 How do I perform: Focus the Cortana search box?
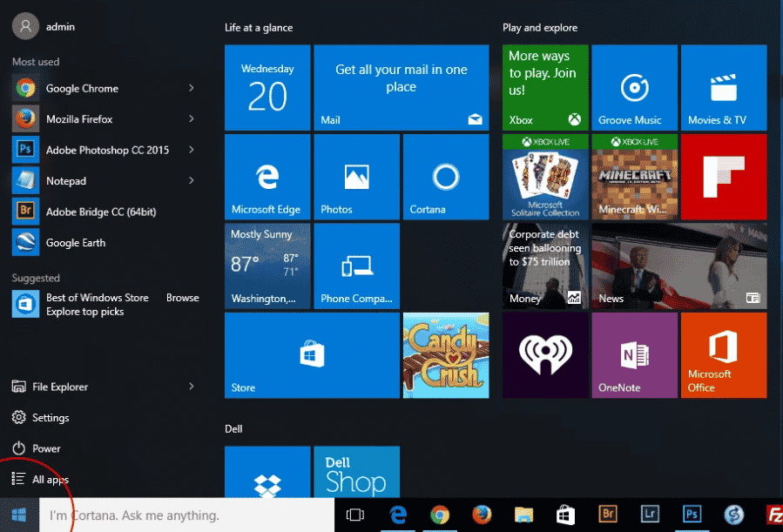point(186,515)
